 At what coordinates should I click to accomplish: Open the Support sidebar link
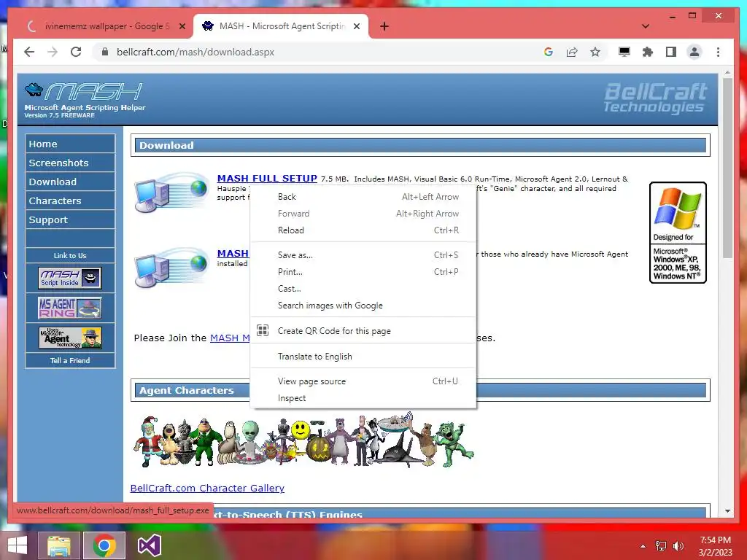click(70, 220)
